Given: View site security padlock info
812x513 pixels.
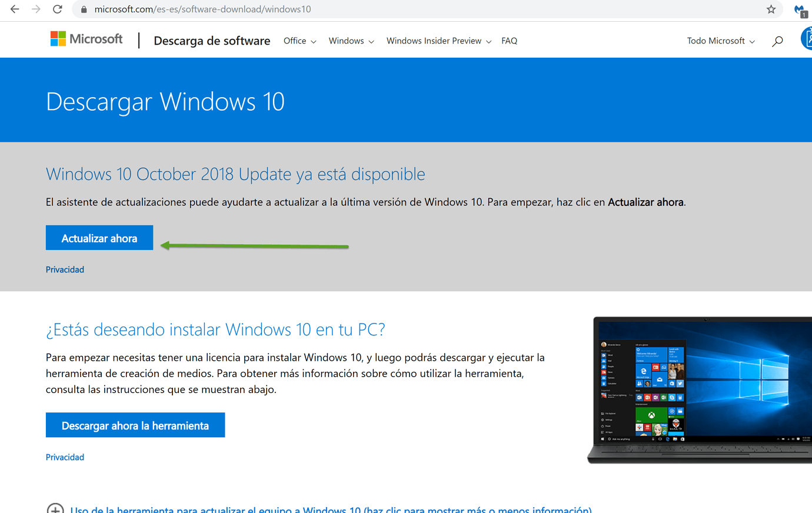Looking at the screenshot, I should coord(84,9).
